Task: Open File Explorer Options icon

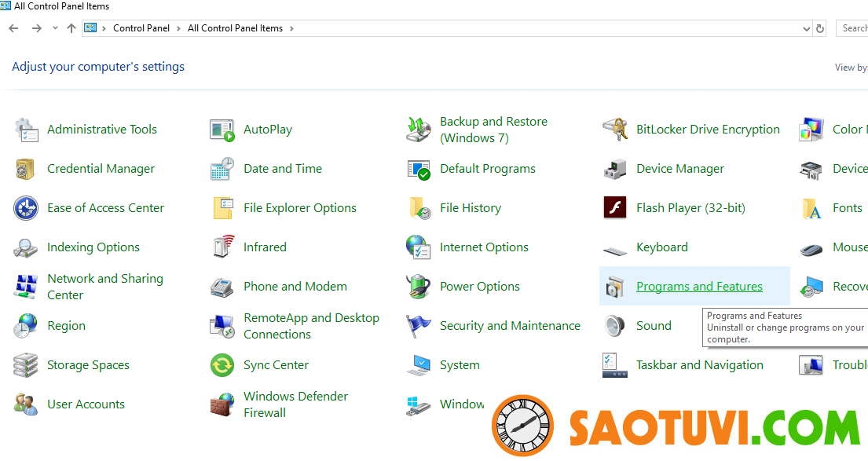Action: [222, 209]
